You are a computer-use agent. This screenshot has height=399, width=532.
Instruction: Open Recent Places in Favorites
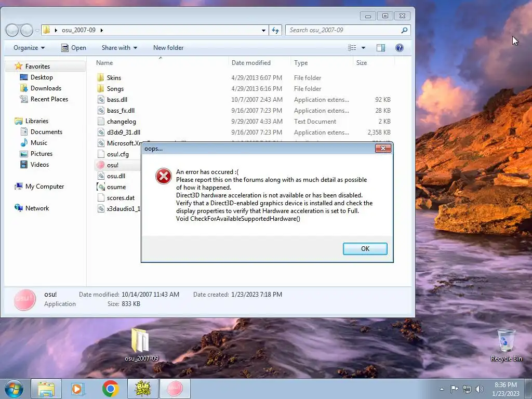coord(44,99)
